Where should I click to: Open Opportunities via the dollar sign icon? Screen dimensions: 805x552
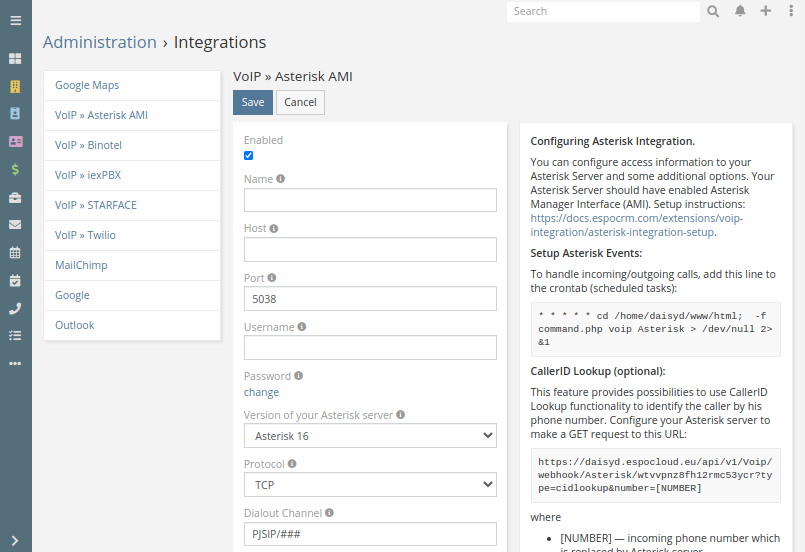(15, 169)
